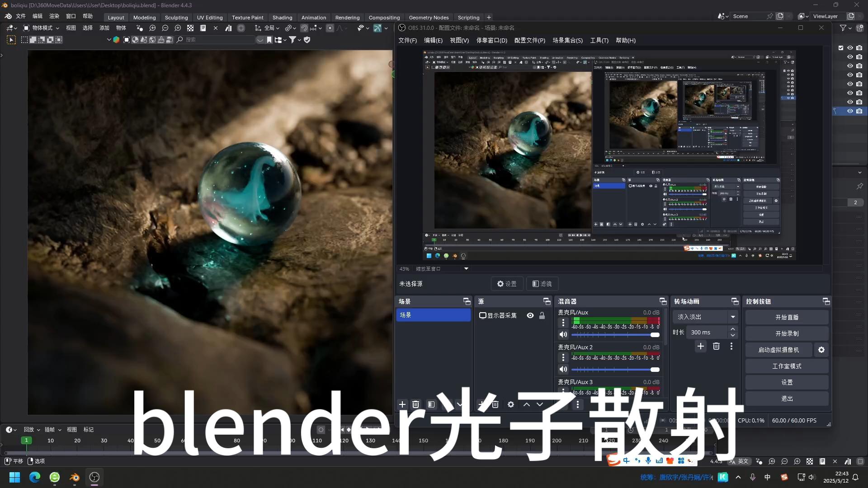Open Blender's 渲染 menu
Viewport: 868px width, 488px height.
(x=54, y=16)
